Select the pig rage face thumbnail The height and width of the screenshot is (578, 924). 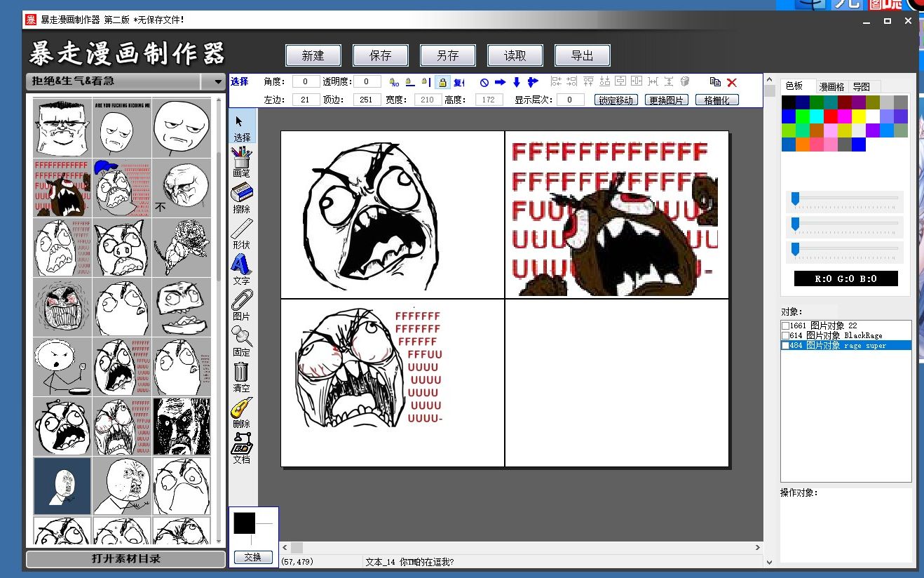[122, 248]
